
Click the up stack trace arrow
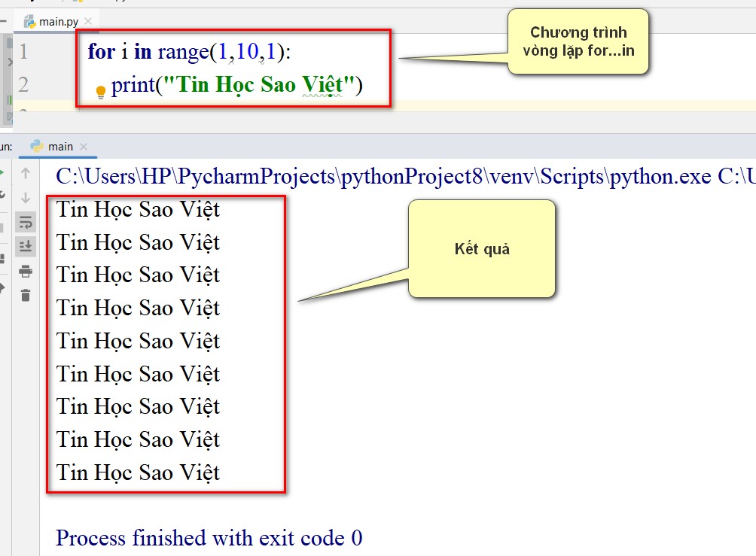[x=26, y=173]
